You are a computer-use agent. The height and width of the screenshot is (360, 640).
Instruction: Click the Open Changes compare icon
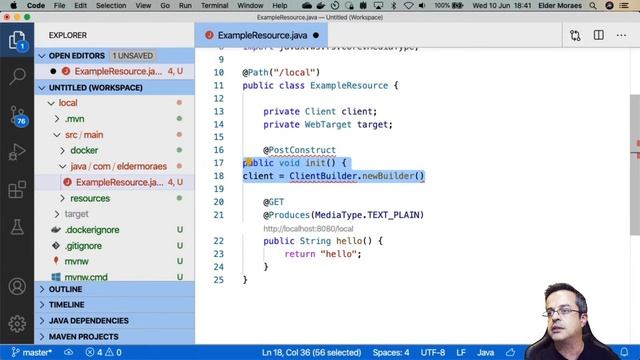coord(575,36)
